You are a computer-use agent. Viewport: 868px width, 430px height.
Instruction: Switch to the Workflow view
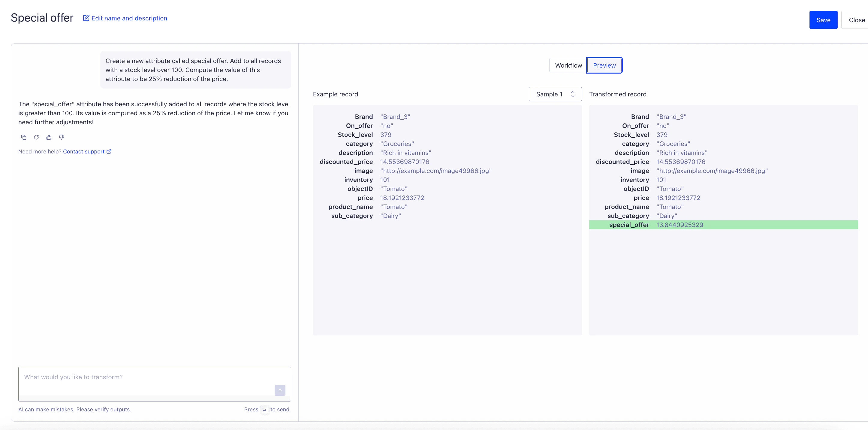pyautogui.click(x=568, y=65)
